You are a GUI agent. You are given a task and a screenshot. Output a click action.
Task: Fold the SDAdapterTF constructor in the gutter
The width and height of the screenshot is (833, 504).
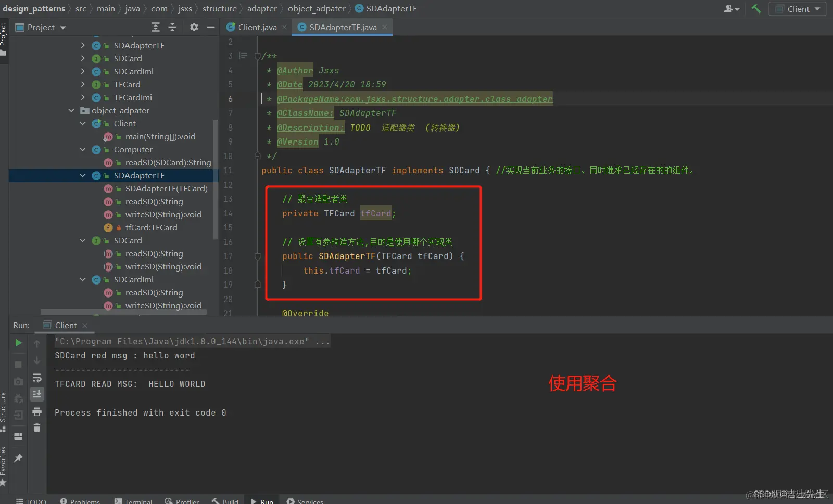click(x=257, y=256)
